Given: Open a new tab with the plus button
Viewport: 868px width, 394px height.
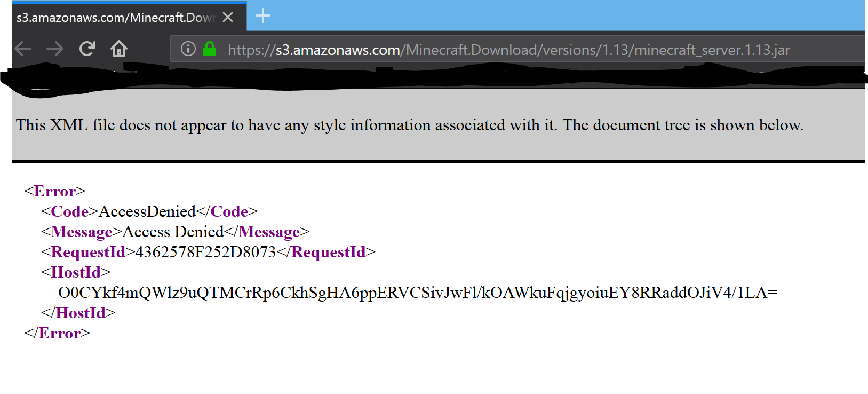Looking at the screenshot, I should [x=263, y=16].
